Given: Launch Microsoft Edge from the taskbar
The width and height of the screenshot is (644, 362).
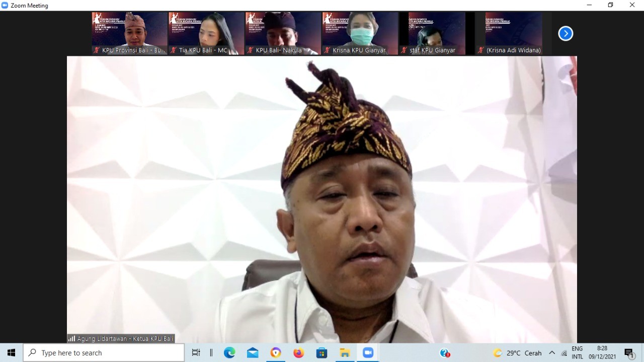Looking at the screenshot, I should pyautogui.click(x=229, y=353).
